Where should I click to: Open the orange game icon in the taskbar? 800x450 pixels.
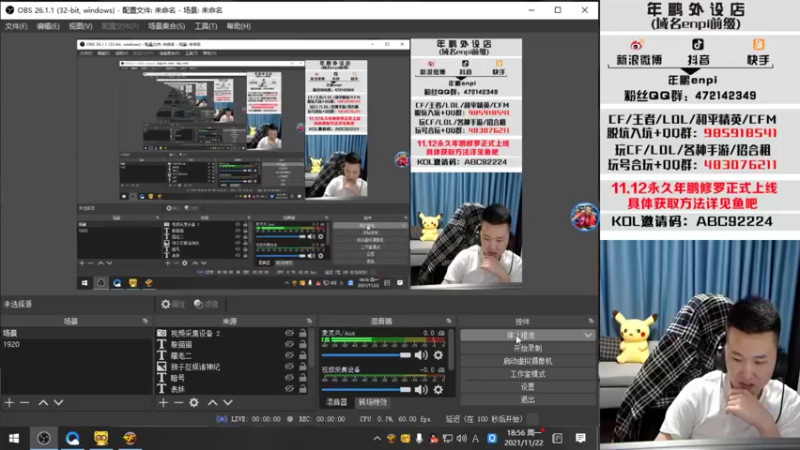130,438
